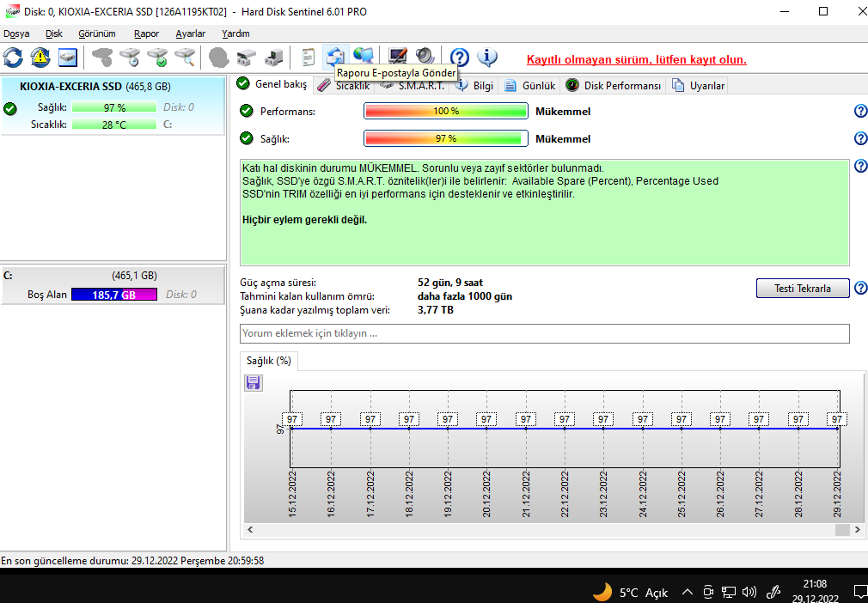Open the Rapor menu
Image resolution: width=868 pixels, height=603 pixels.
click(x=147, y=33)
